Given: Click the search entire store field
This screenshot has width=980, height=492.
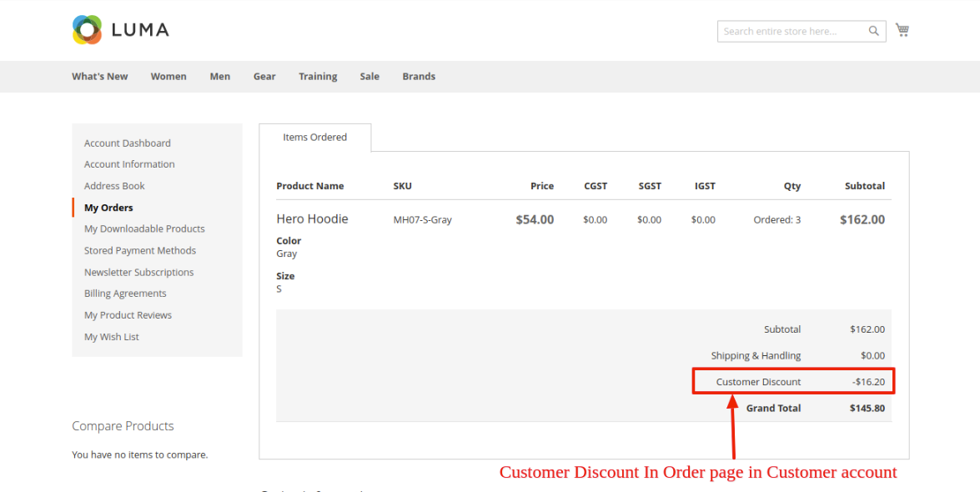Looking at the screenshot, I should pos(791,32).
